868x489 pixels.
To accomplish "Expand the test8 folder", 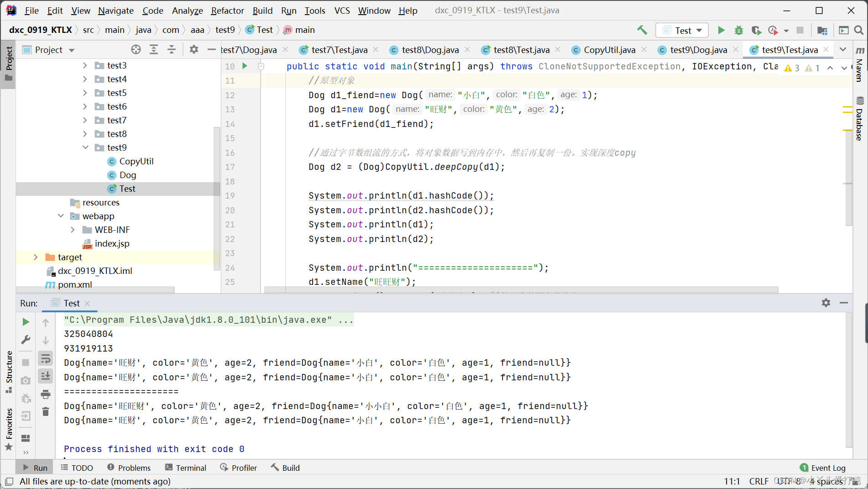I will pos(85,134).
